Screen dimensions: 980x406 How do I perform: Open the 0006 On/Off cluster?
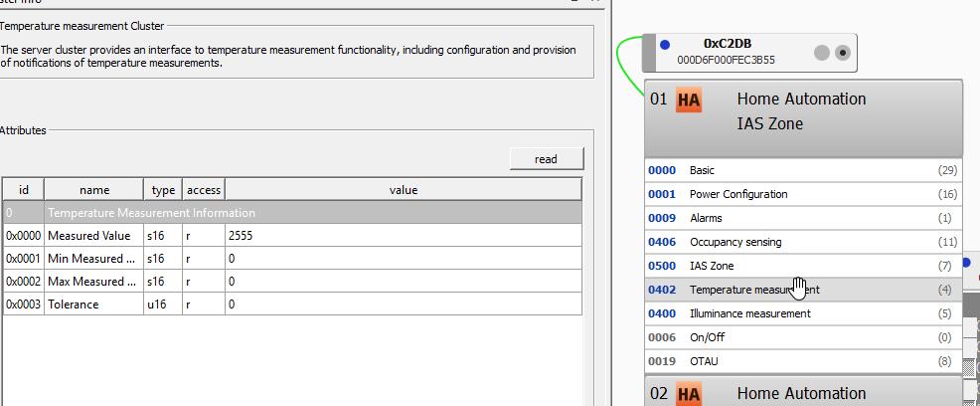(x=804, y=337)
